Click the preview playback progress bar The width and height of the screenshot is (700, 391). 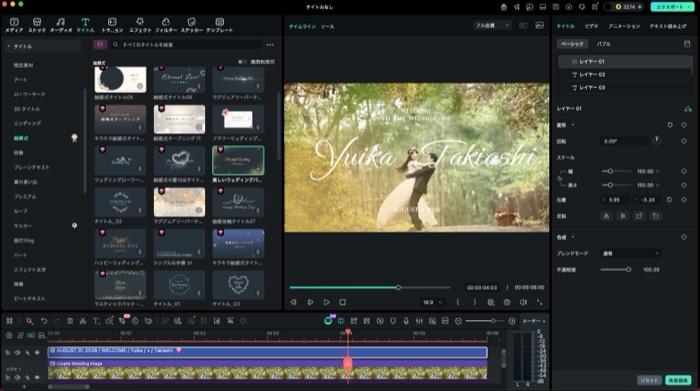tap(370, 288)
